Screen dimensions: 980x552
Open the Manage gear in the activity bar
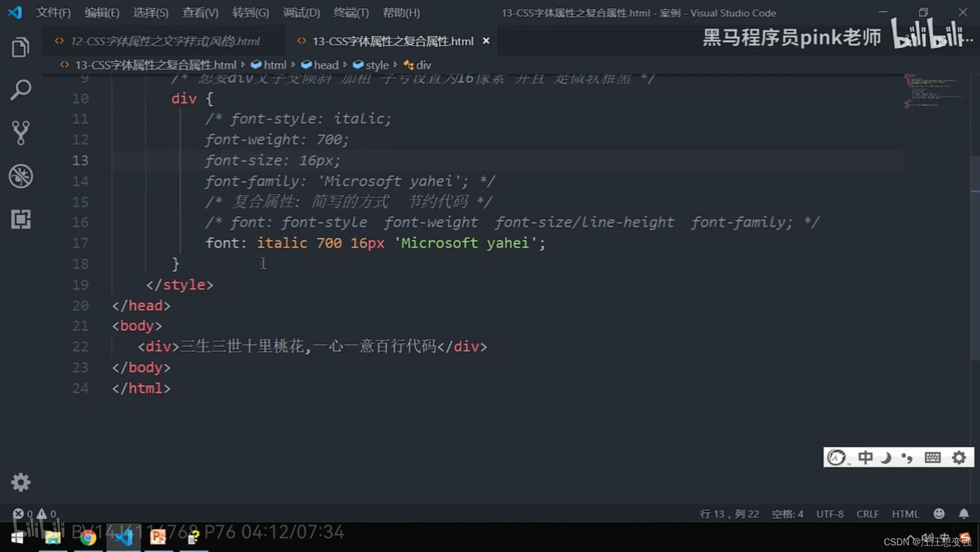click(20, 482)
